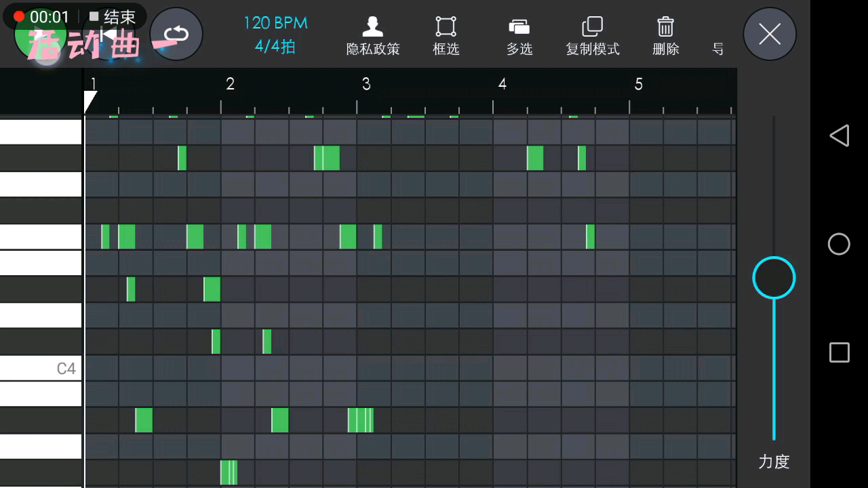
Task: Tap the partially visible 导 toolbar item
Action: coord(718,49)
